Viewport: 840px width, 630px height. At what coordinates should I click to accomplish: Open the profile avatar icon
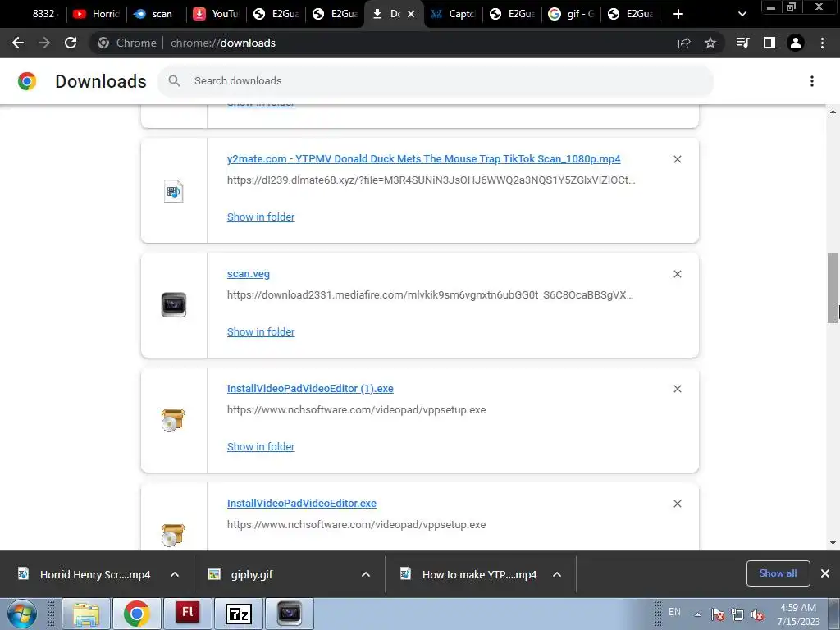796,43
